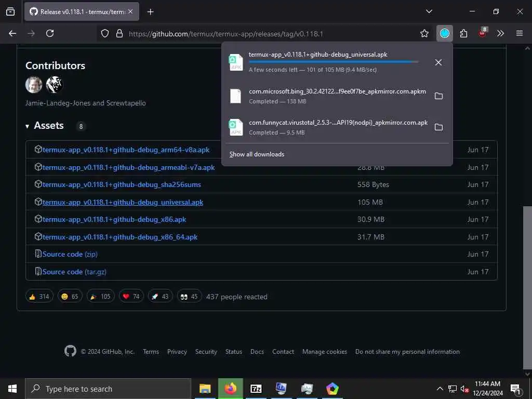Show hidden system tray icons
Screen dimensions: 532x399
(440, 389)
